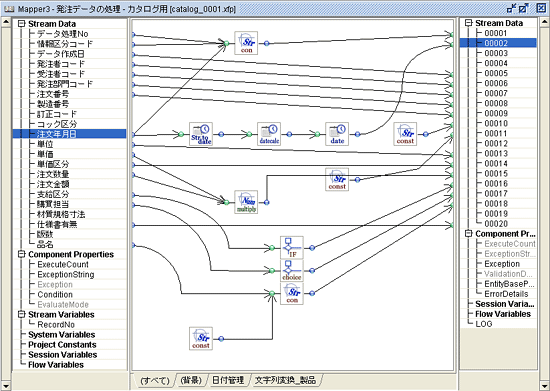This screenshot has height=391, width=550.
Task: Click the input port of the Str to date node
Action: click(181, 134)
